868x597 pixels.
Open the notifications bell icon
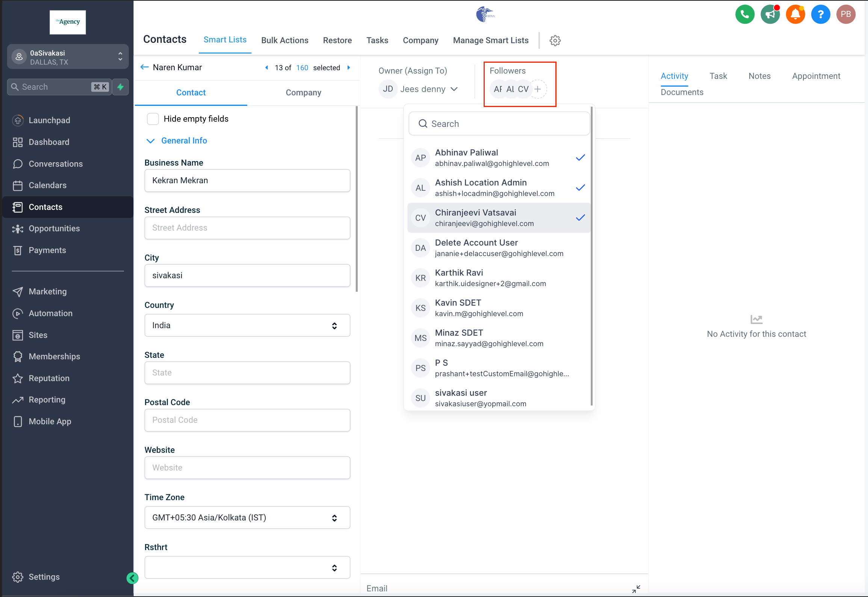(x=795, y=14)
